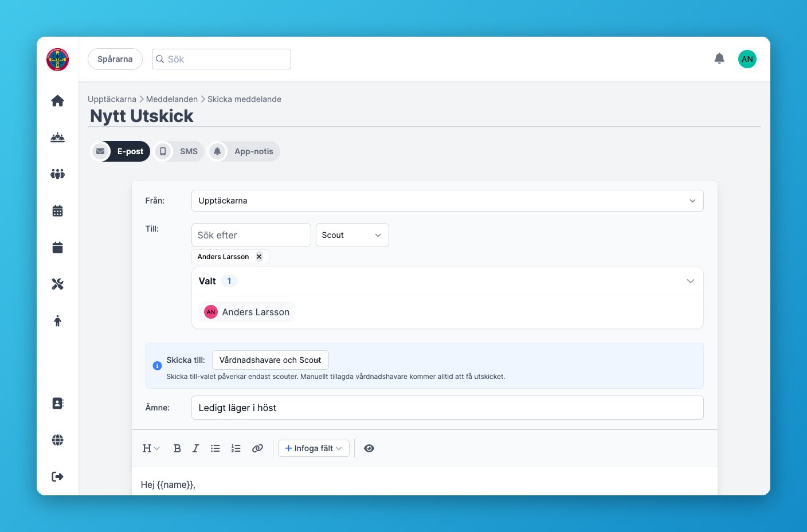Open the Från sender dropdown
Image resolution: width=807 pixels, height=532 pixels.
point(447,201)
